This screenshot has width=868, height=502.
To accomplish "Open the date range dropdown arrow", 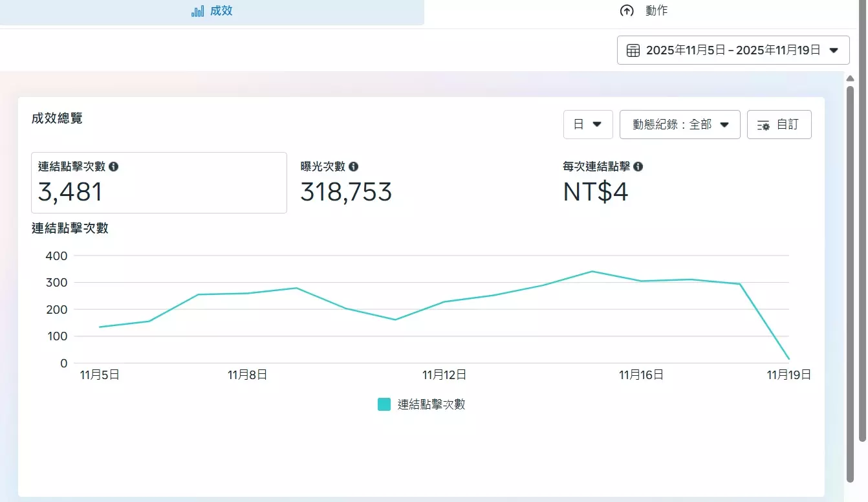I will tap(834, 50).
